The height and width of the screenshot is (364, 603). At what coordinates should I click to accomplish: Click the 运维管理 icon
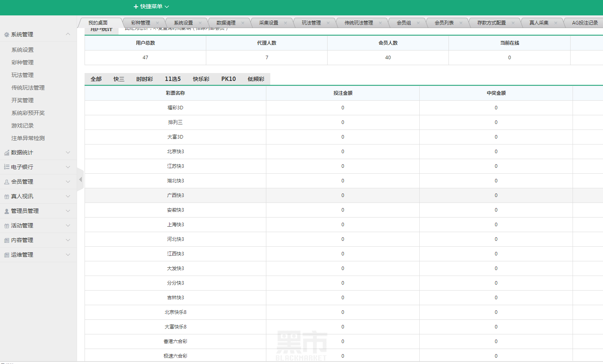pyautogui.click(x=6, y=255)
